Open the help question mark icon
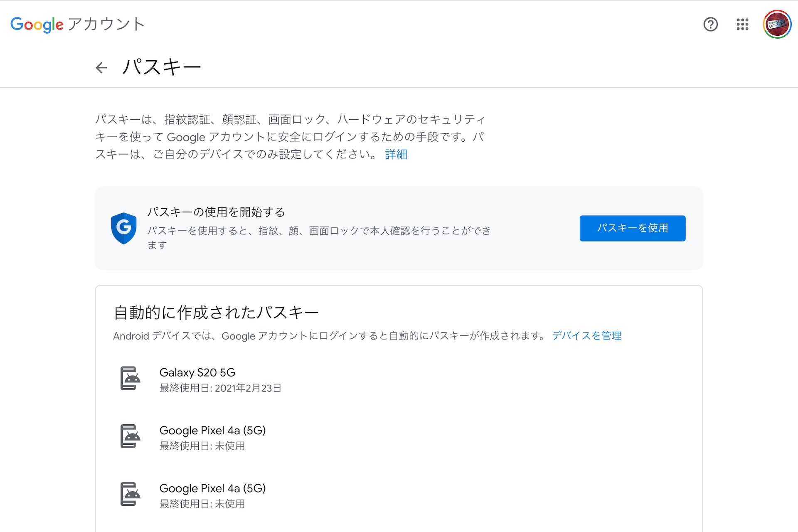The width and height of the screenshot is (798, 532). [711, 25]
